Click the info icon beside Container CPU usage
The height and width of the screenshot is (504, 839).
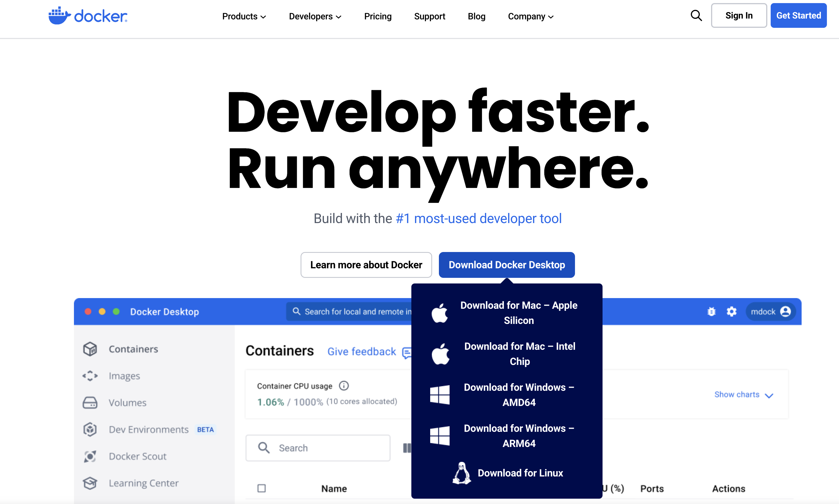(344, 386)
